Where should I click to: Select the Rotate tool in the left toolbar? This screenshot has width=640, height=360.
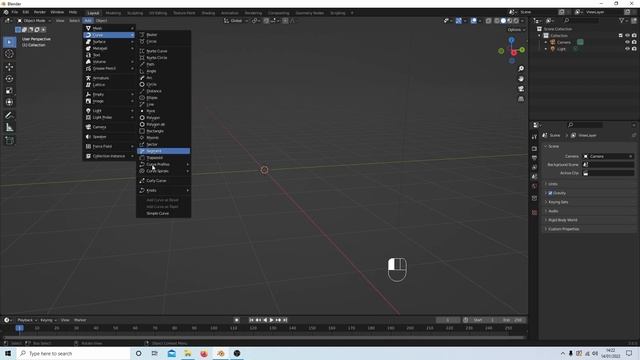(x=9, y=78)
